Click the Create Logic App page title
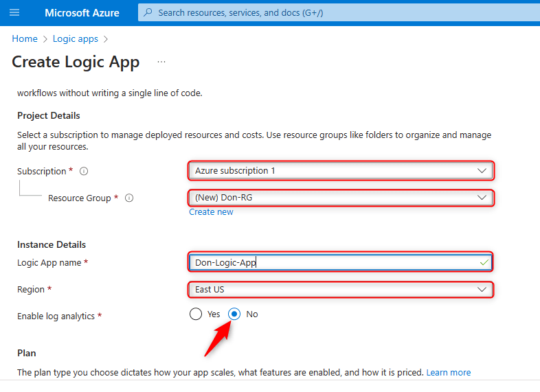 [76, 62]
